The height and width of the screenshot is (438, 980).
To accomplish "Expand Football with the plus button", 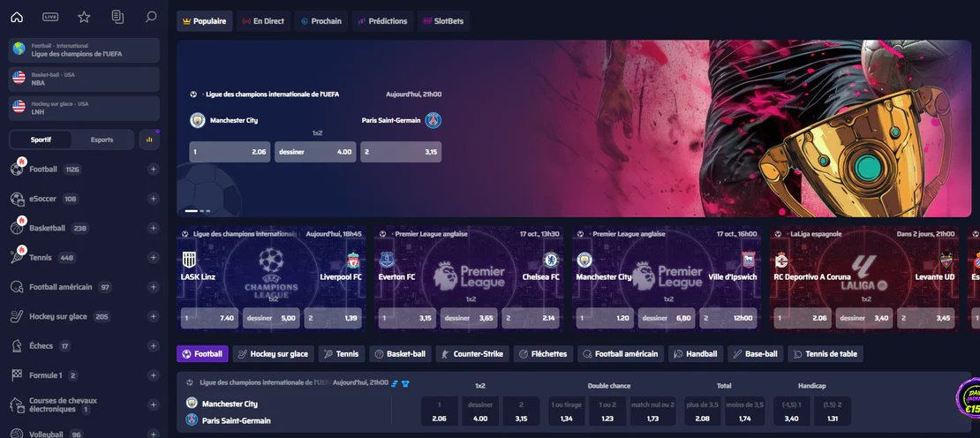I will tap(153, 170).
